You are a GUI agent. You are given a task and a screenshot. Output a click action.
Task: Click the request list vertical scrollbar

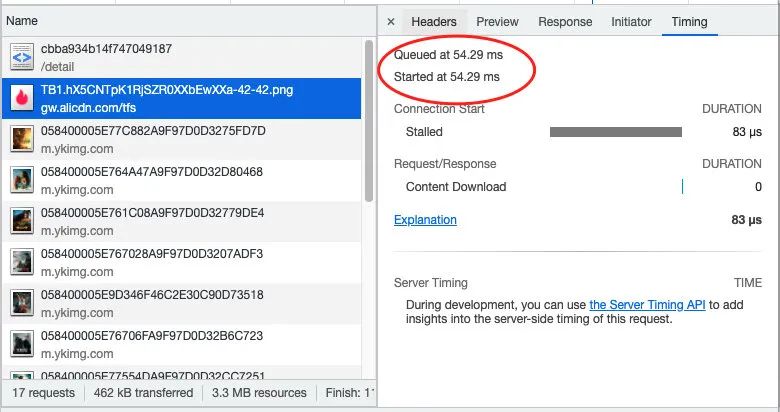(x=369, y=120)
